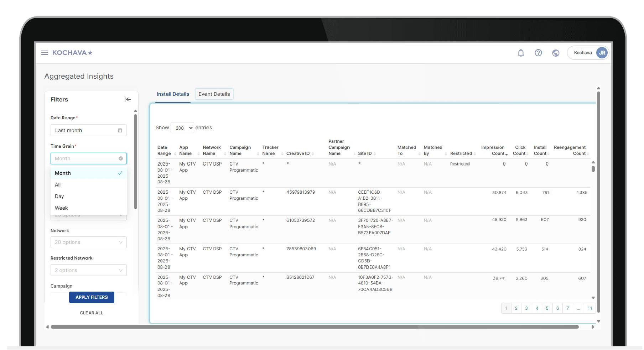The width and height of the screenshot is (644, 350).
Task: Switch to the Event Details tab
Action: click(x=214, y=94)
